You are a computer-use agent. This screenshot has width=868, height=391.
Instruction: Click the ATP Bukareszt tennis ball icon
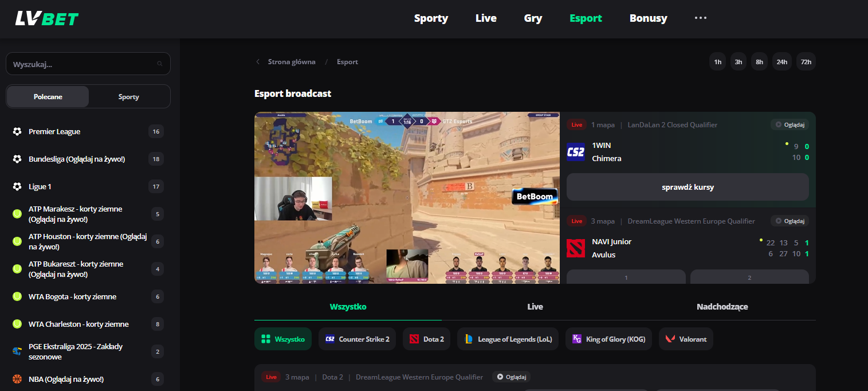point(17,269)
